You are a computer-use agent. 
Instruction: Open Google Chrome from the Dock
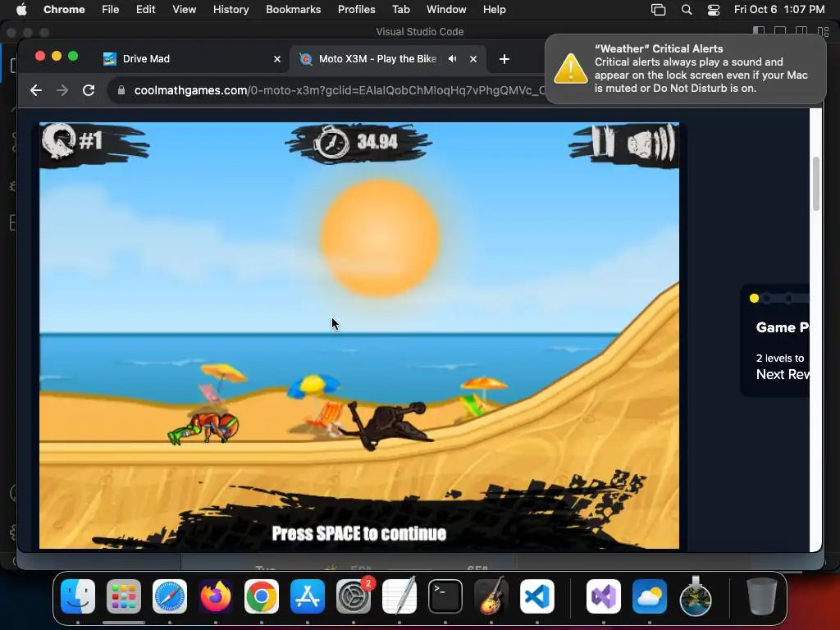[262, 596]
